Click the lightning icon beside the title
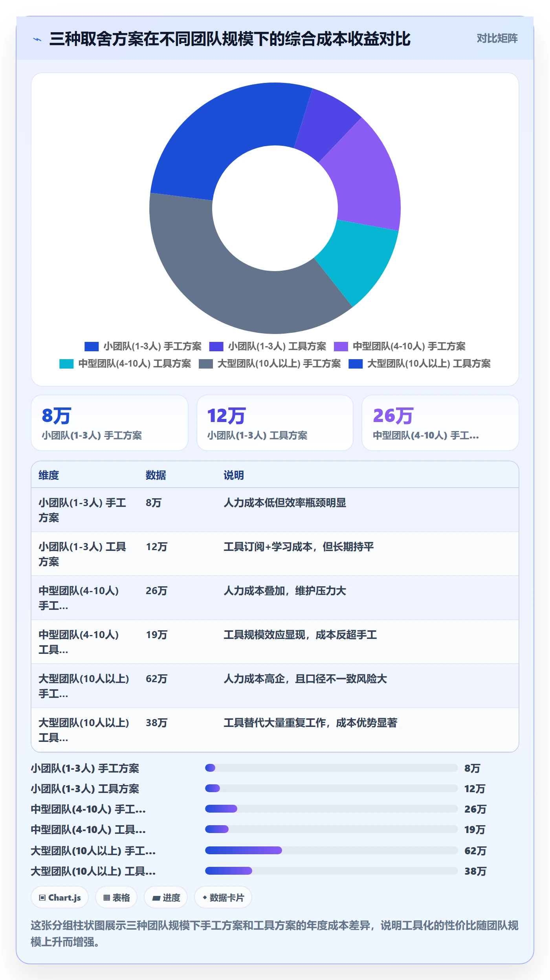 pos(37,39)
